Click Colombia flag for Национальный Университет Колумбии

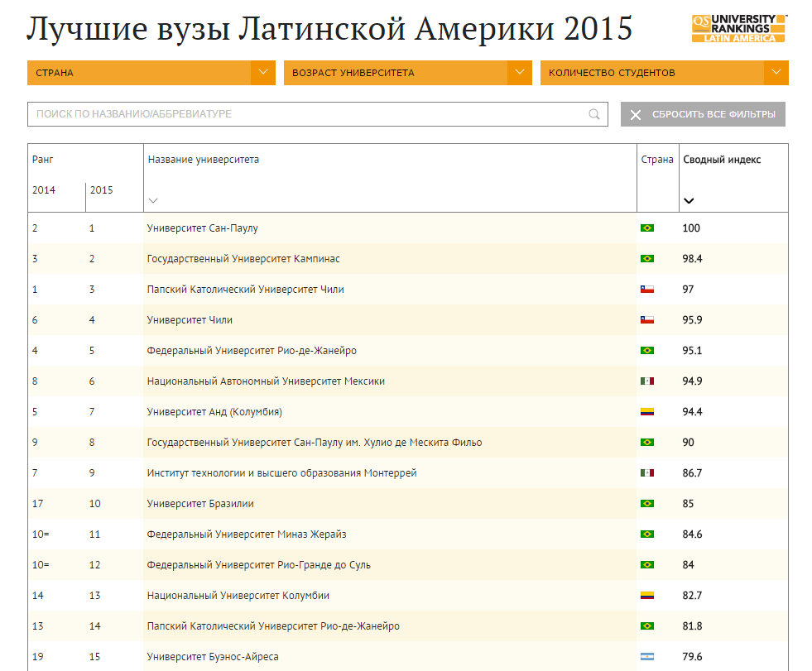[646, 595]
